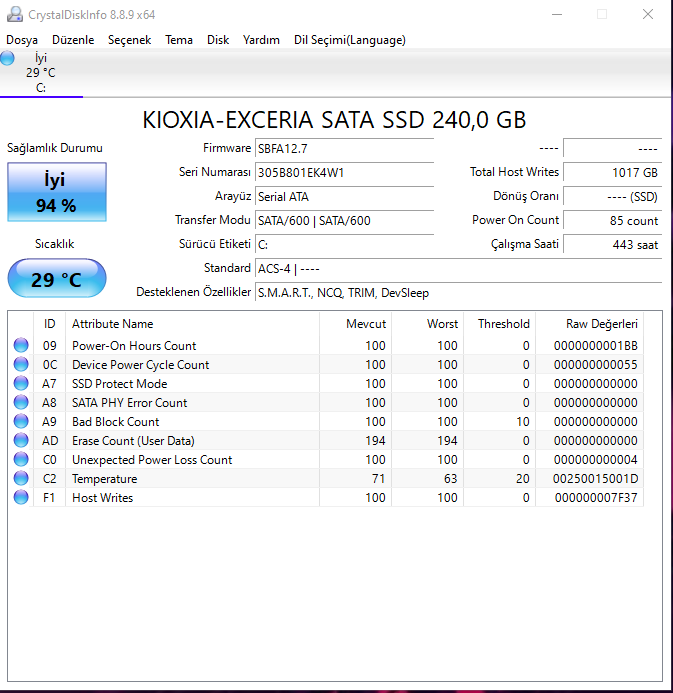Screen dimensions: 673x693
Task: Click raw value 000000000055
Action: point(595,365)
